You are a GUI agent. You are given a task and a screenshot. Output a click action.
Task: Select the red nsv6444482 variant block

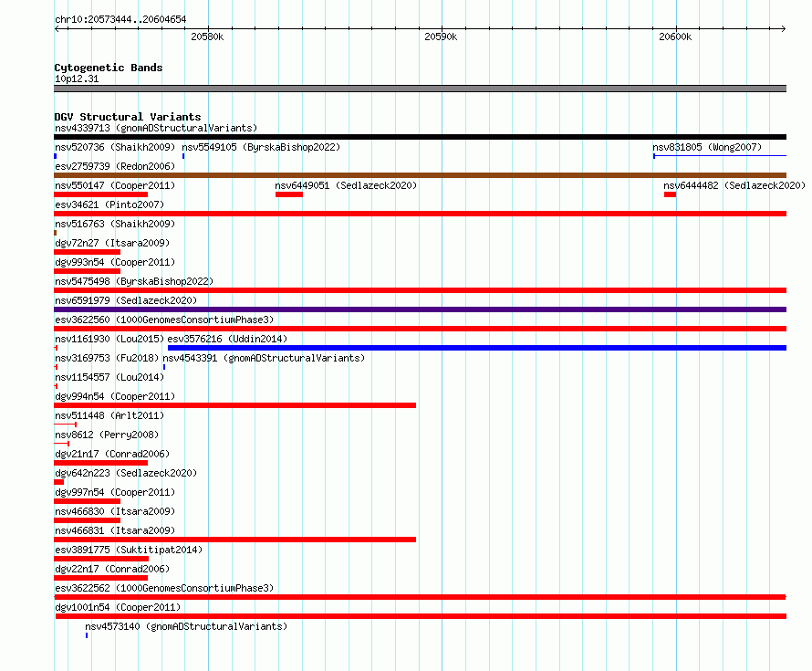pyautogui.click(x=670, y=194)
